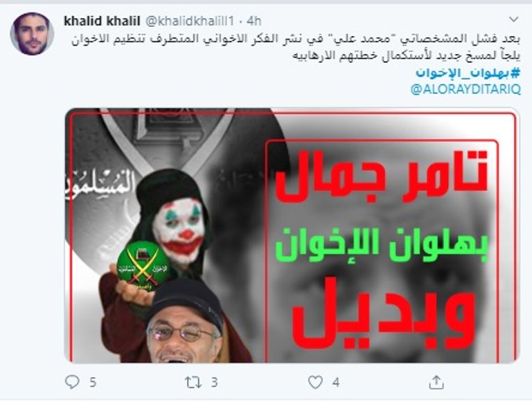Open khalid khalil's profile picture

click(32, 33)
